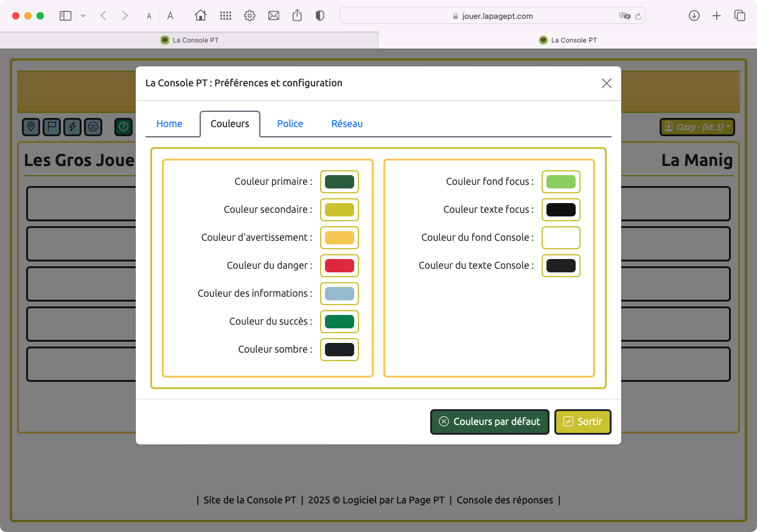The image size is (757, 532).
Task: Pick the Couleur du danger red swatch
Action: 339,266
